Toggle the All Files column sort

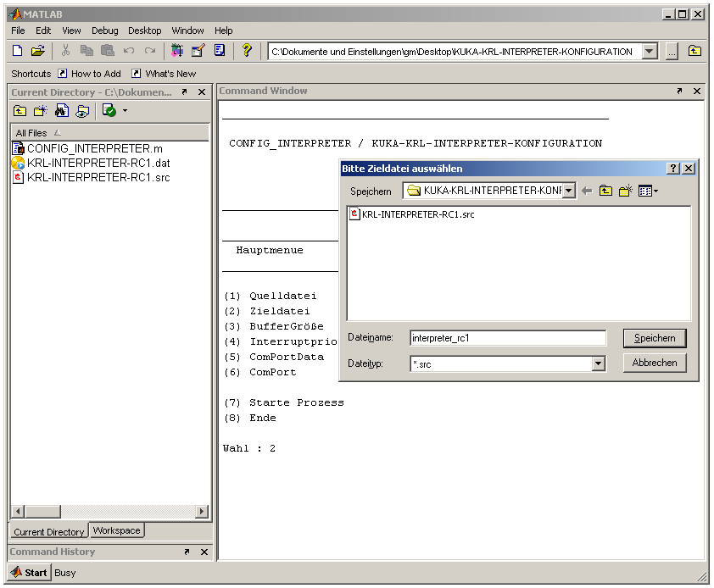[x=59, y=133]
